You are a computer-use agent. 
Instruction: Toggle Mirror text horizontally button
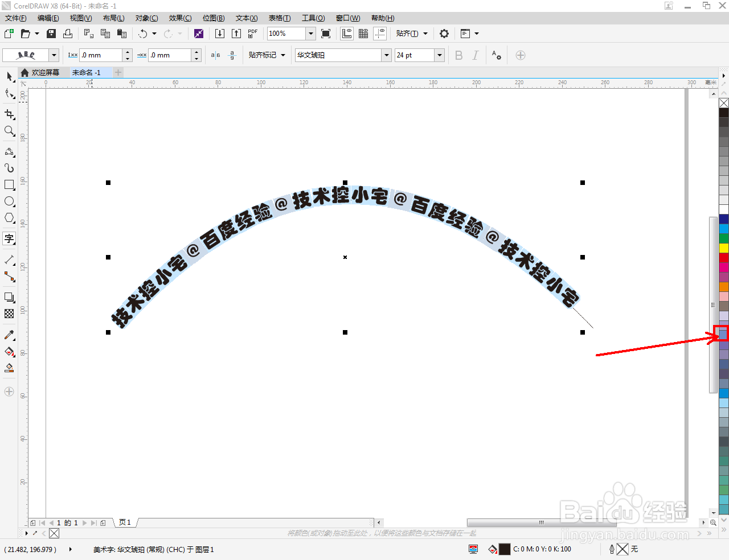click(215, 55)
